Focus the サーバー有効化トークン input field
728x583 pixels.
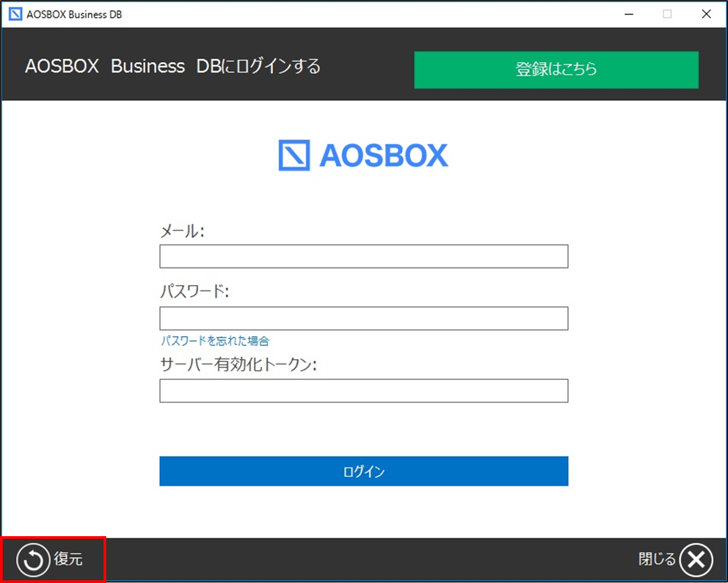coord(363,391)
